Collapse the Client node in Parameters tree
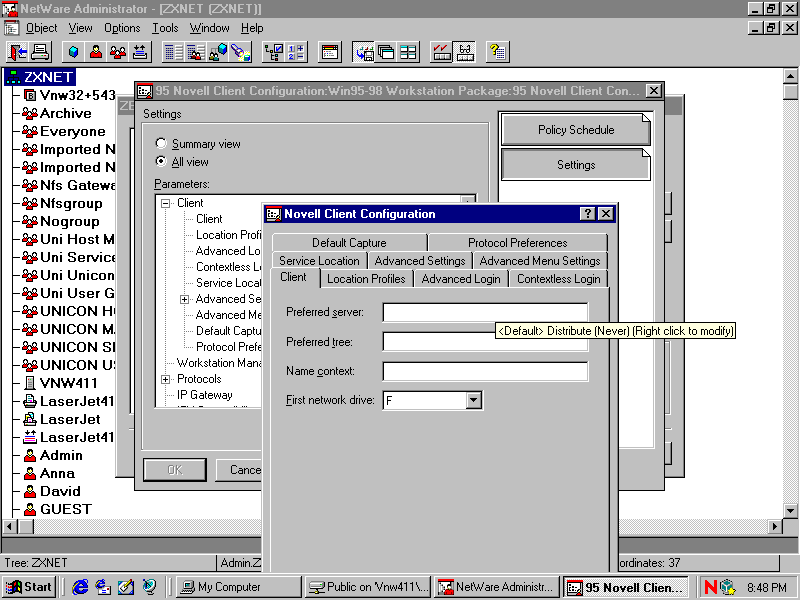800x600 pixels. 165,203
